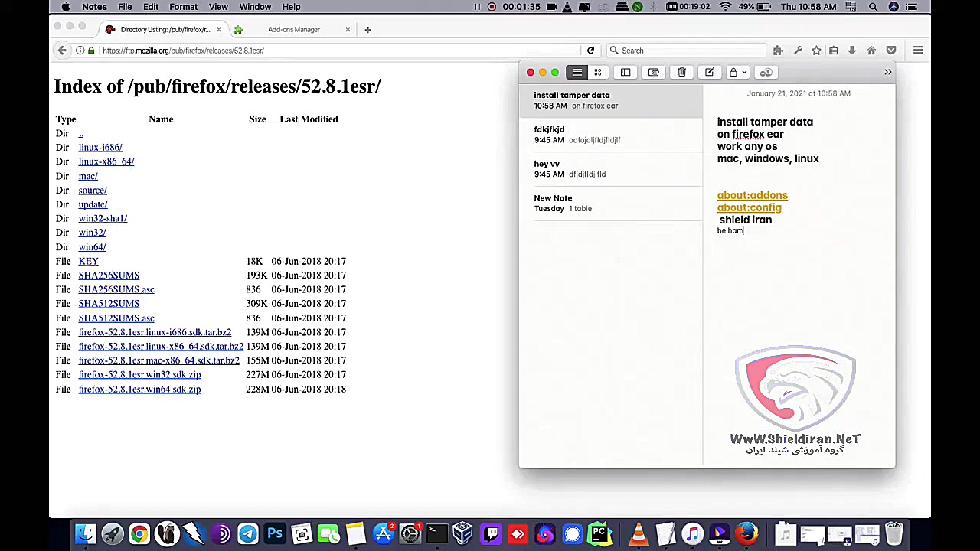This screenshot has height=551, width=980.
Task: Open PyCharm from the Dock
Action: pyautogui.click(x=599, y=533)
